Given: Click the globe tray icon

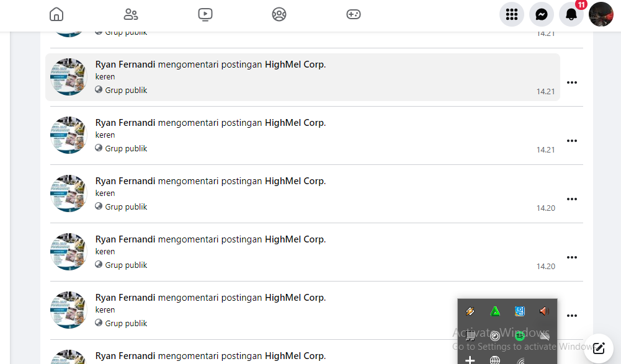Looking at the screenshot, I should 495,360.
